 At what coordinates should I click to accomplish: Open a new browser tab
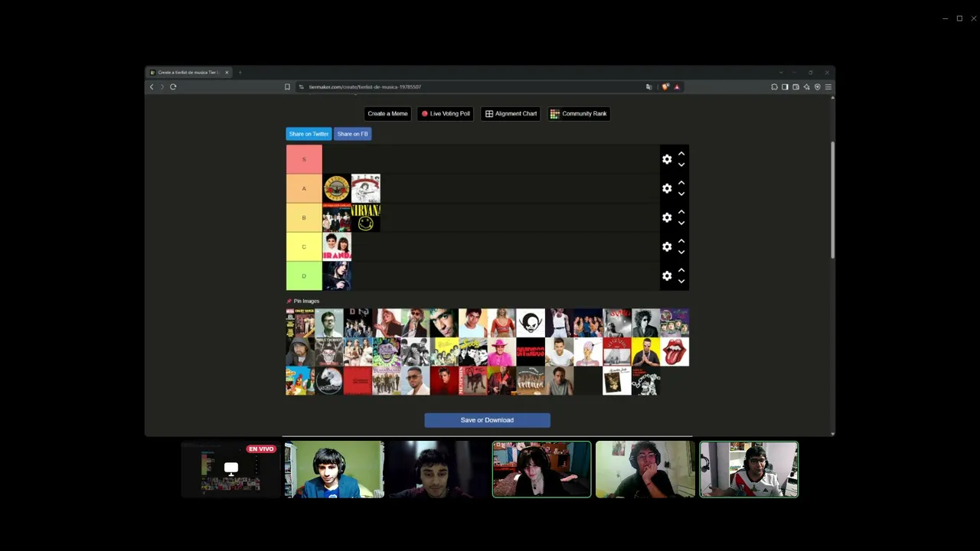[x=240, y=73]
